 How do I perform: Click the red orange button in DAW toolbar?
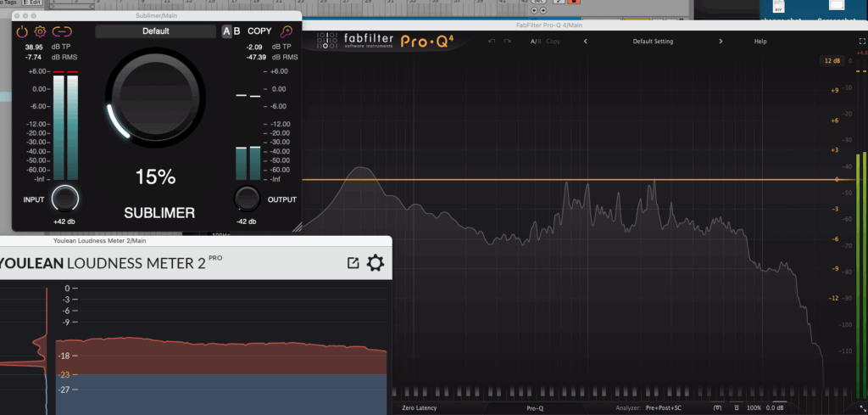[574, 2]
